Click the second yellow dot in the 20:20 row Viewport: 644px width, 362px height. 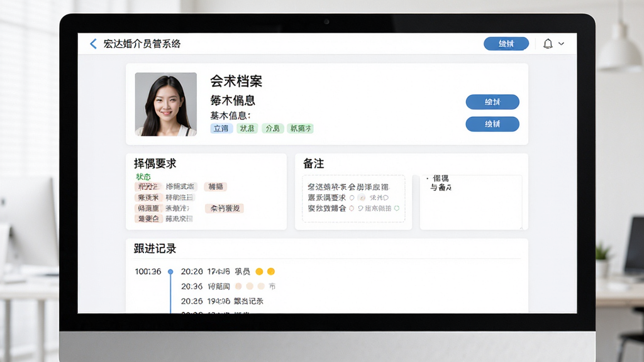pyautogui.click(x=271, y=271)
